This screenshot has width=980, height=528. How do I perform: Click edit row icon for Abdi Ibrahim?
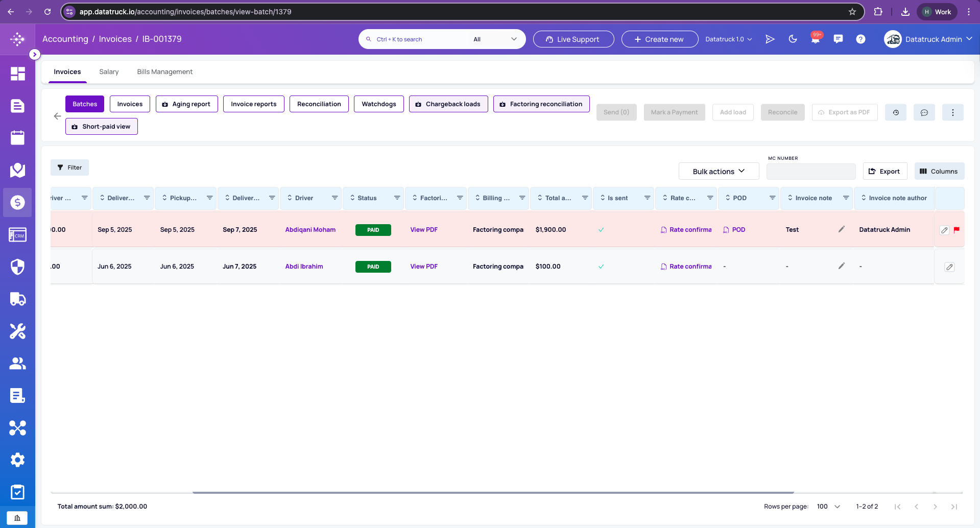click(950, 267)
